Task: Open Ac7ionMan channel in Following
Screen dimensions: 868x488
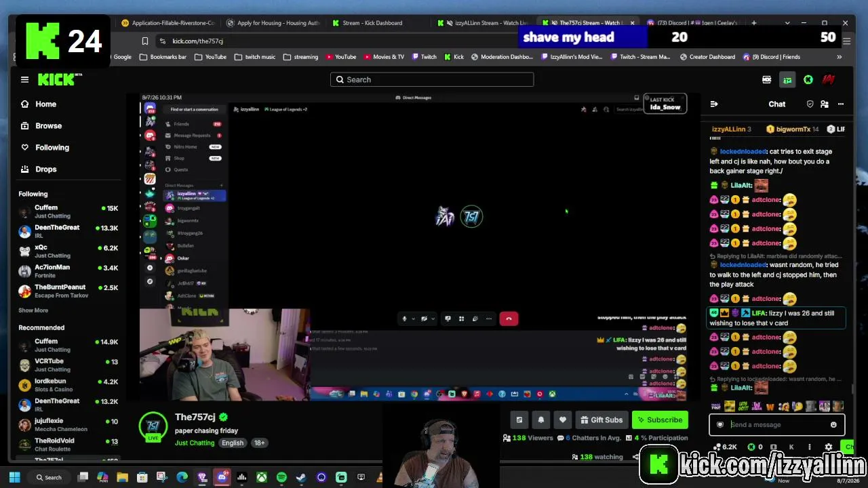Action: tap(68, 271)
